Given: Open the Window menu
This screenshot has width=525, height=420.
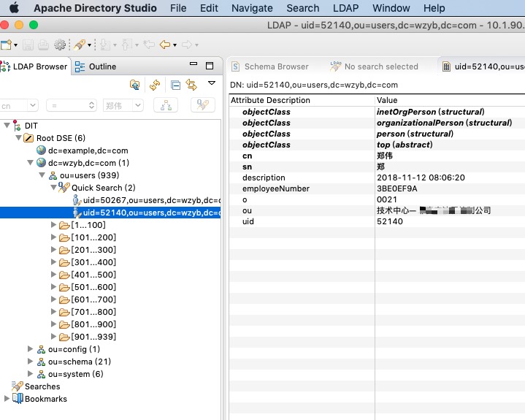Looking at the screenshot, I should pos(391,8).
